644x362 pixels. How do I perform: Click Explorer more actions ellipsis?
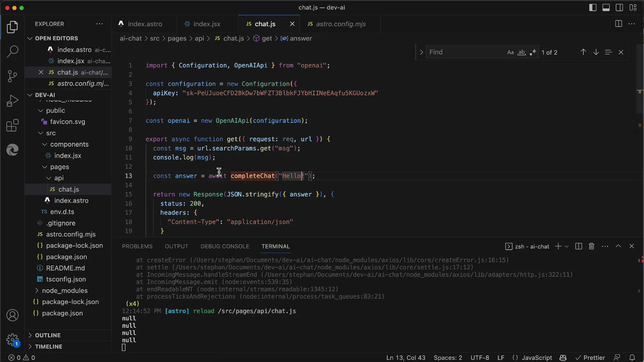tap(99, 24)
